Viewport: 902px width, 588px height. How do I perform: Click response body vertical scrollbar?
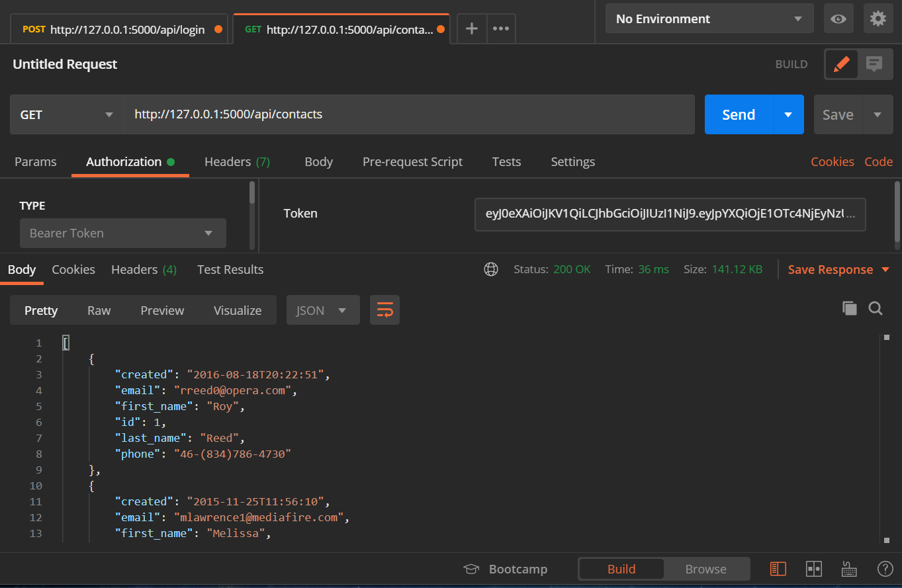(x=885, y=439)
